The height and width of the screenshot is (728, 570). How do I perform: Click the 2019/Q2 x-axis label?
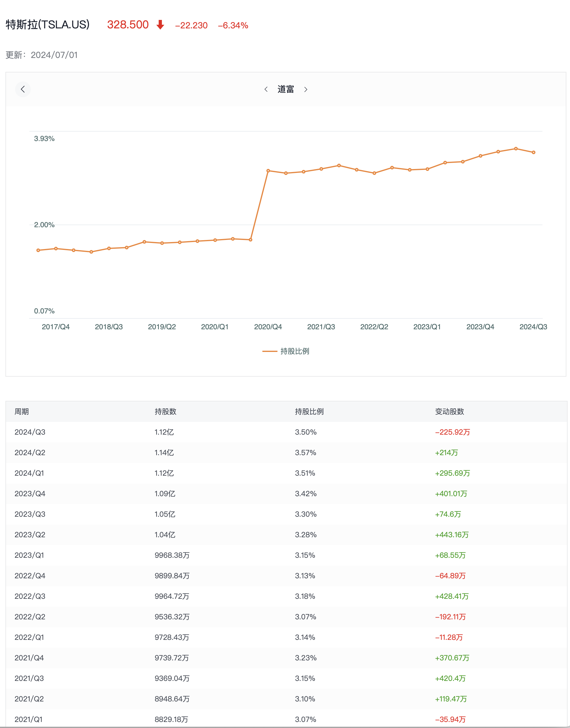(x=162, y=327)
